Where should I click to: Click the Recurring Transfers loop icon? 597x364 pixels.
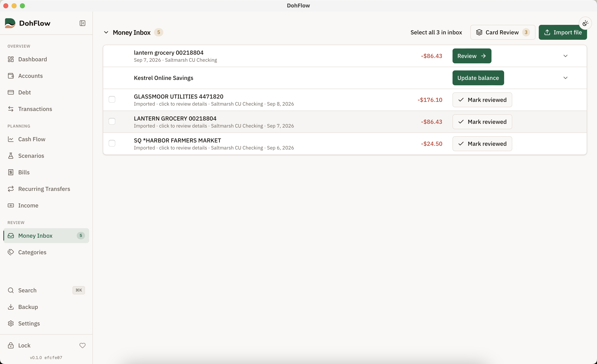(11, 189)
